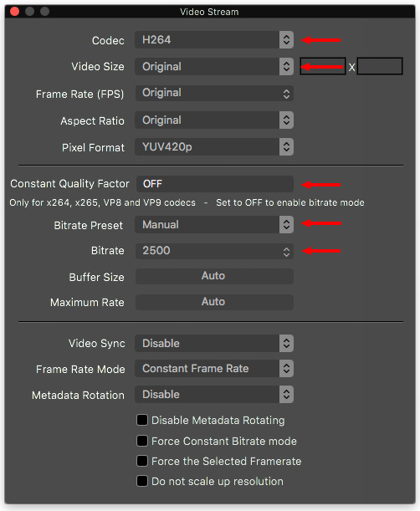The height and width of the screenshot is (511, 420).
Task: Click the video width input box
Action: click(323, 66)
